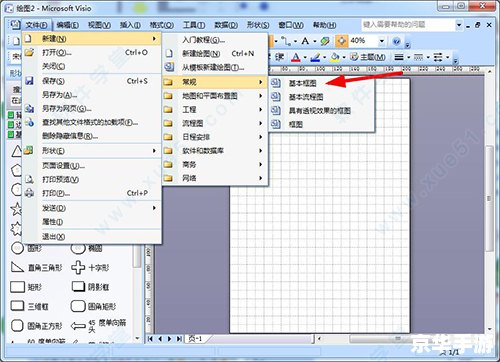500x362 pixels.
Task: Choose 从模板新建绘图(T)... in the submenu
Action: (x=215, y=67)
